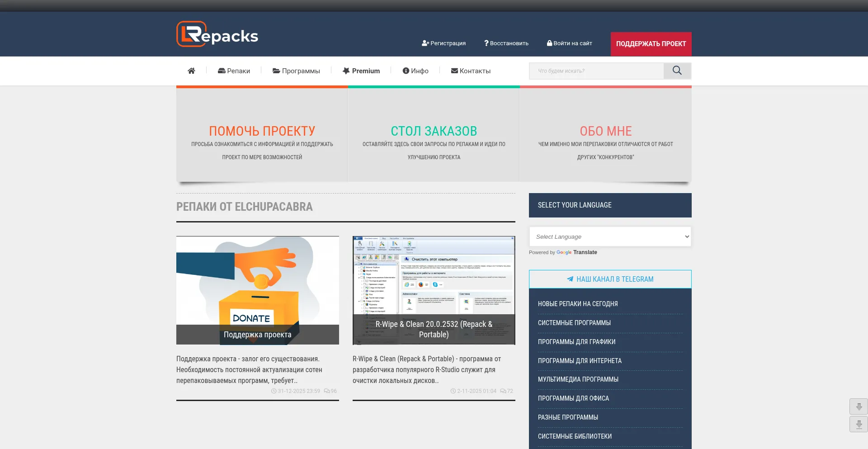Open the 72 comments link
Image resolution: width=868 pixels, height=449 pixels.
[x=507, y=391]
